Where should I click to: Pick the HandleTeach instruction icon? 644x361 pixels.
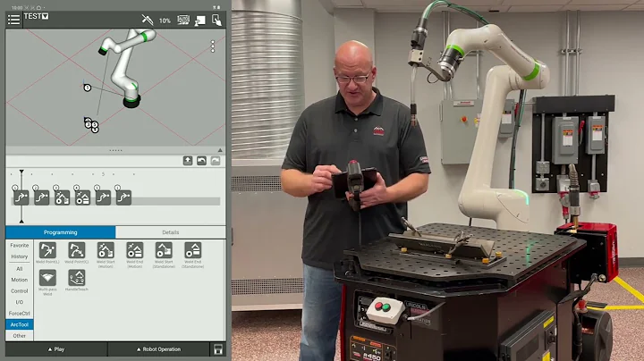coord(76,278)
